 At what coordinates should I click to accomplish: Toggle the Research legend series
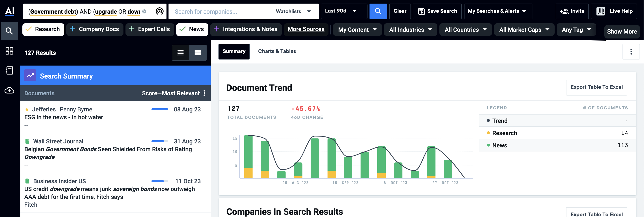coord(502,133)
